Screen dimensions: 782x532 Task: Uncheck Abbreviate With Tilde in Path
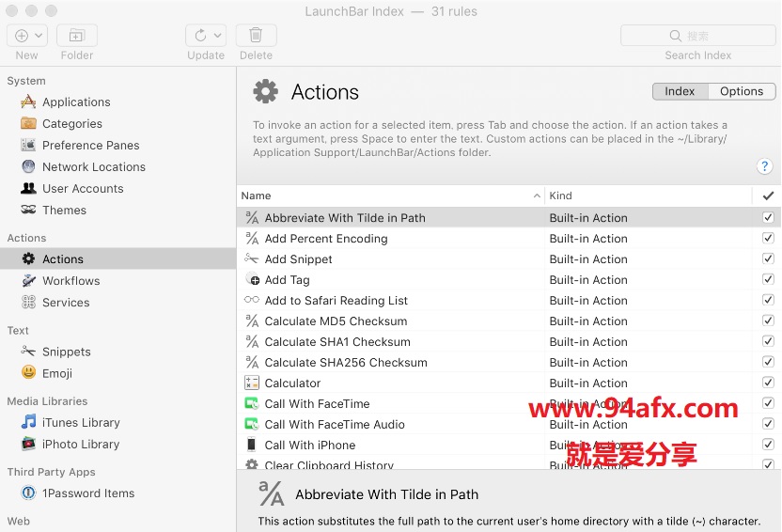(768, 217)
